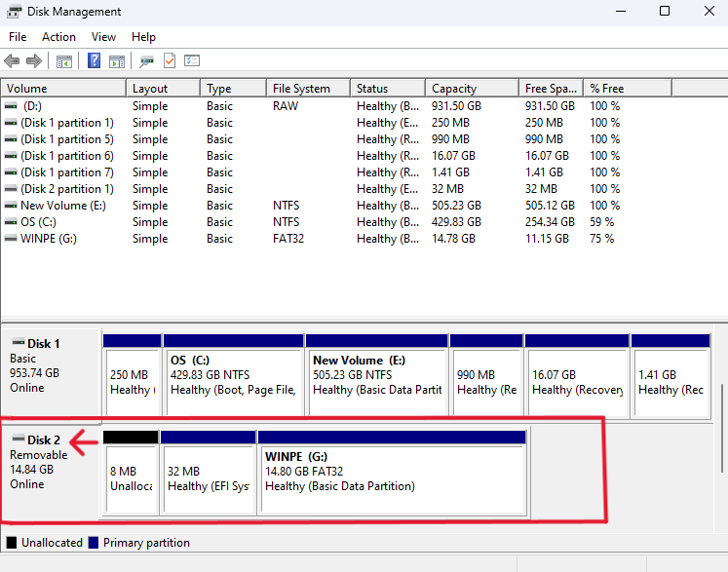This screenshot has width=728, height=572.
Task: Click the Properties checkmark toolbar icon
Action: coord(170,60)
